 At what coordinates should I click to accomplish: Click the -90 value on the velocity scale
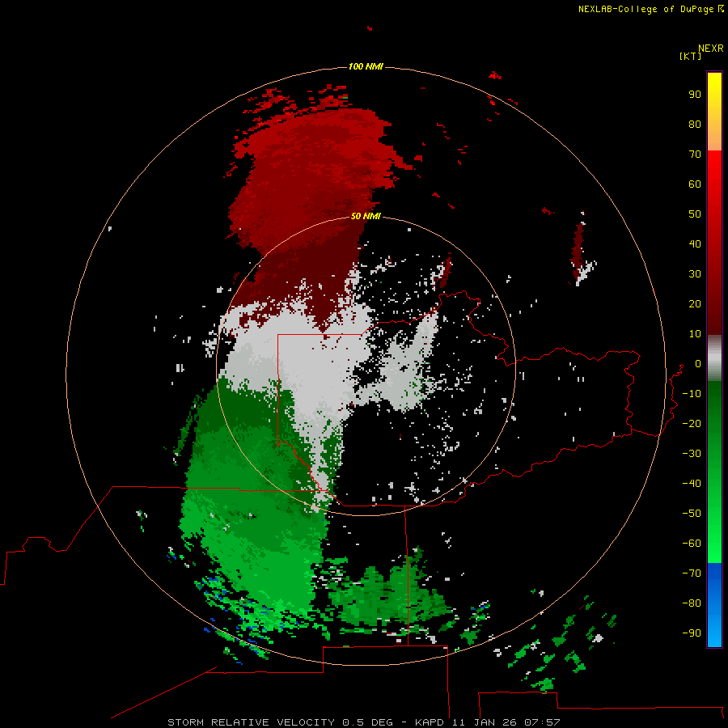(692, 633)
